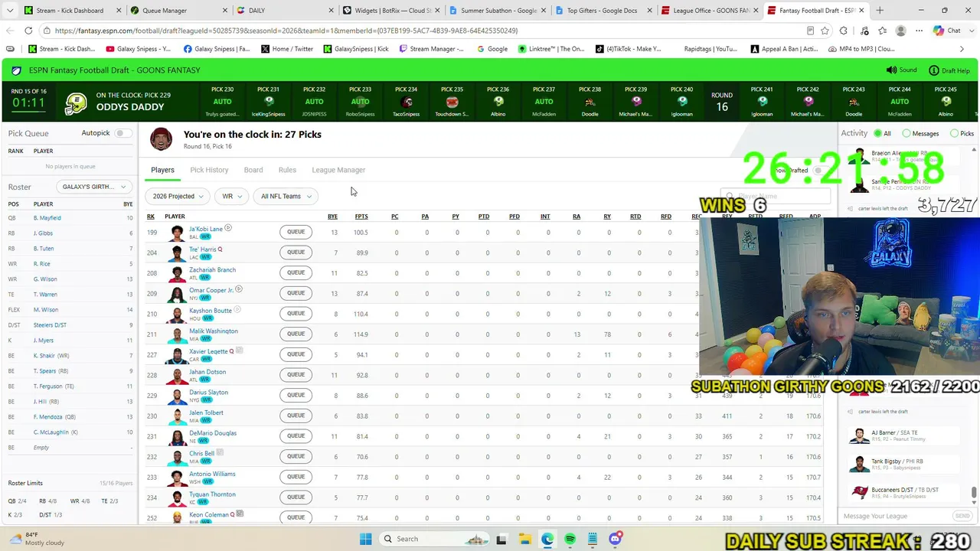Image resolution: width=980 pixels, height=551 pixels.
Task: Open the Galaxy Snipess Facebook bookmark
Action: pos(217,49)
